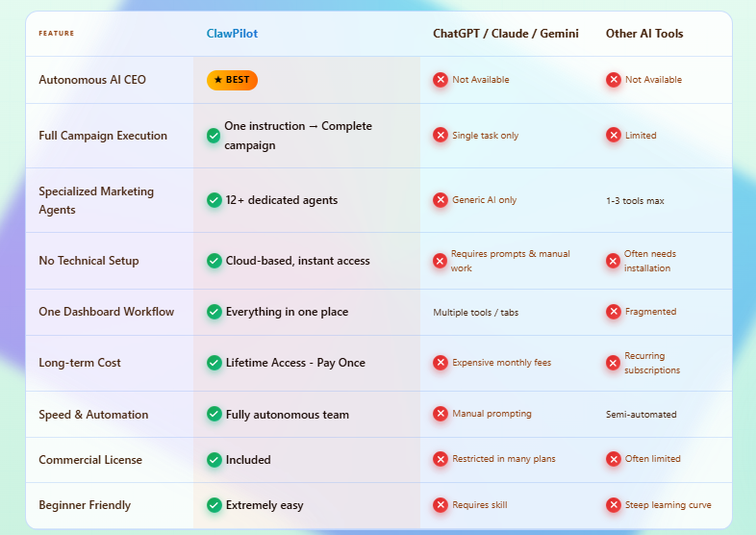Click red X beside Limited

tap(614, 135)
